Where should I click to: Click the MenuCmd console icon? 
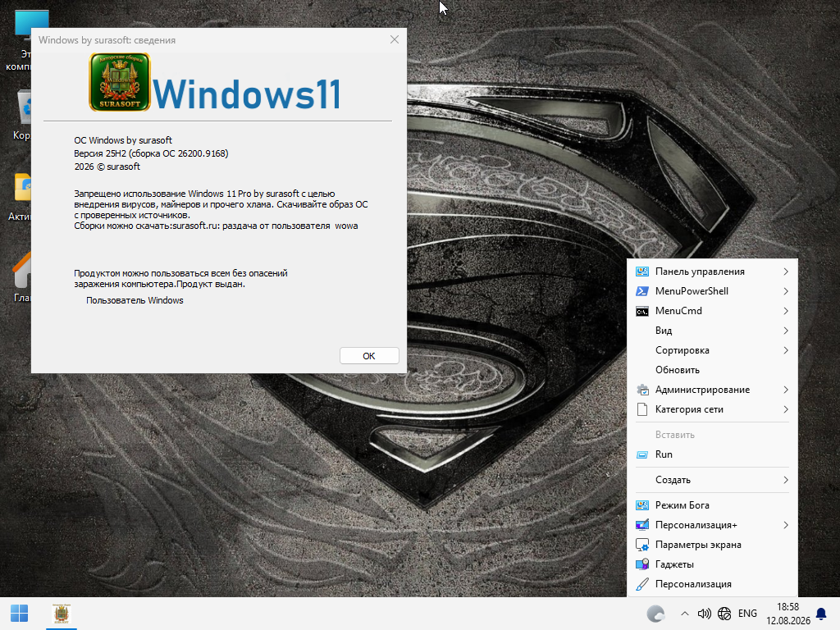[641, 311]
